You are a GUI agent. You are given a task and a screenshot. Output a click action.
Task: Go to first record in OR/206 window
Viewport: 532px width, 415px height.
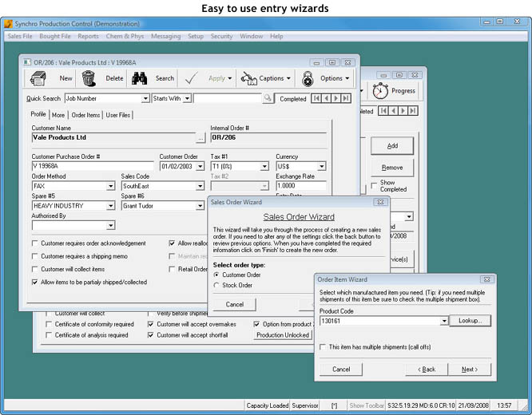point(316,98)
